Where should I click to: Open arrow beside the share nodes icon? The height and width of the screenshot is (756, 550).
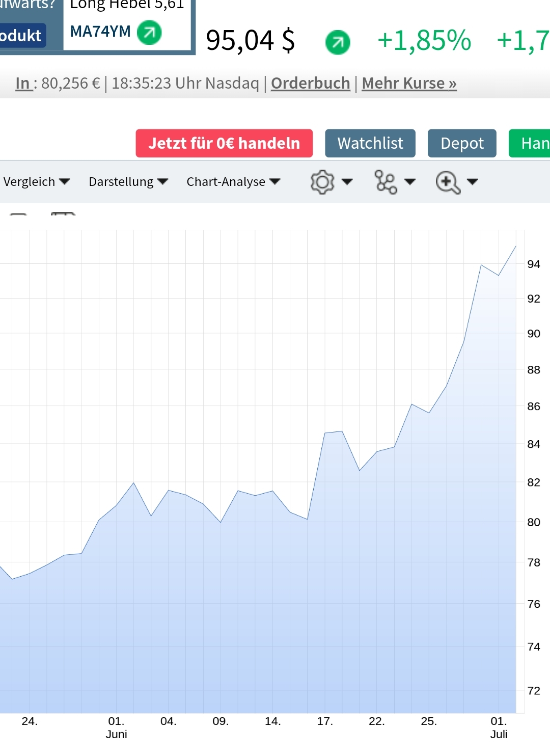pos(410,182)
